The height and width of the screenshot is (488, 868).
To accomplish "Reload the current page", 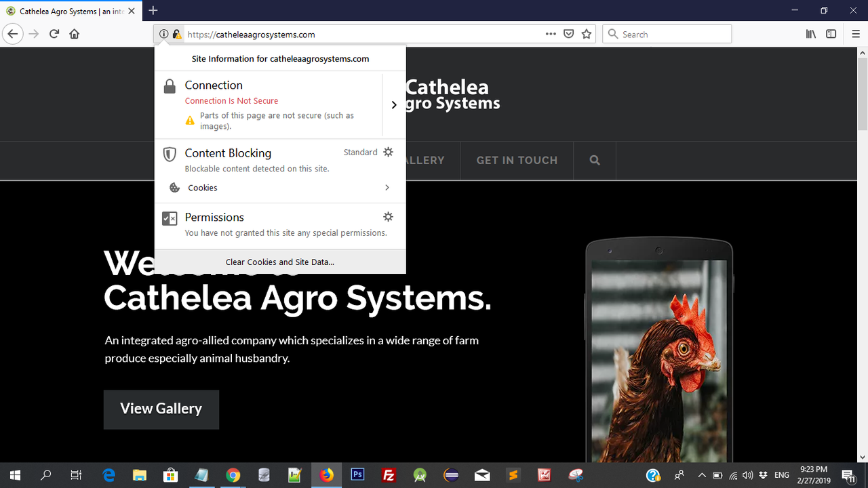I will click(54, 34).
